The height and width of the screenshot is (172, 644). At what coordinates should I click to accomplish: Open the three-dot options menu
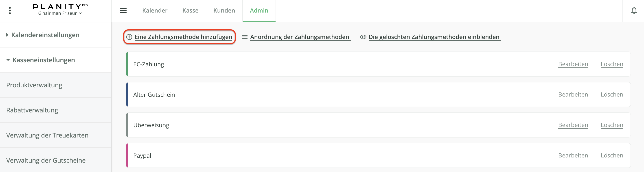[10, 11]
